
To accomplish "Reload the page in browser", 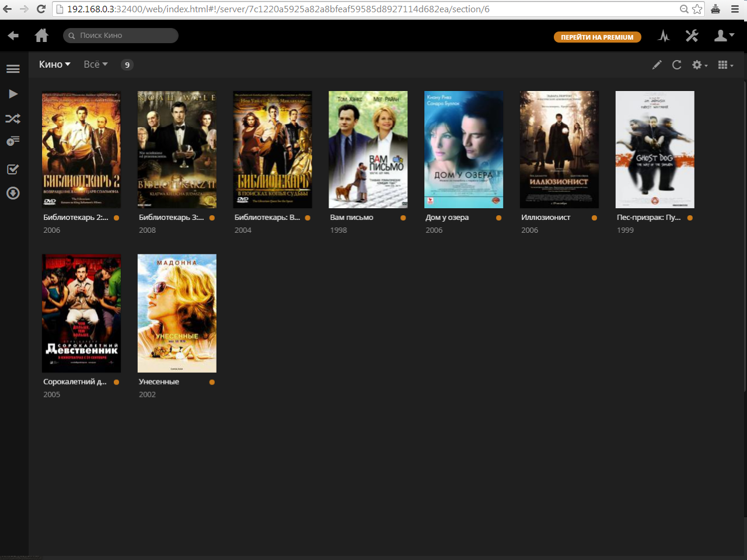I will 41,9.
